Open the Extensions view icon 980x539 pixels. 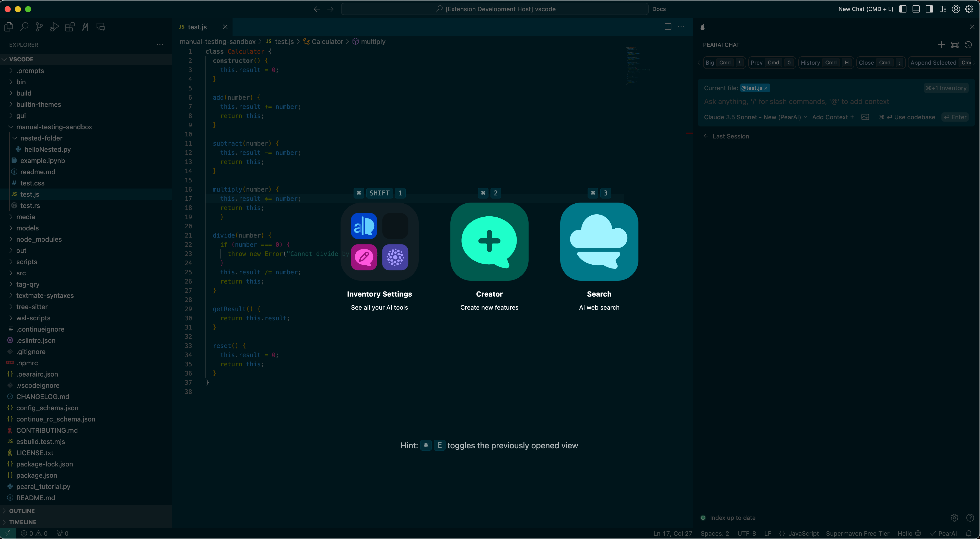point(70,27)
